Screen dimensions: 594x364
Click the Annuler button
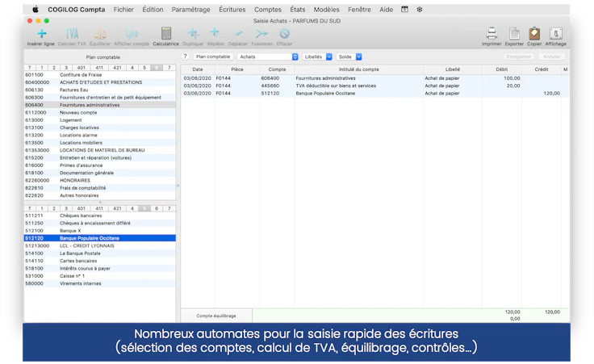click(551, 56)
